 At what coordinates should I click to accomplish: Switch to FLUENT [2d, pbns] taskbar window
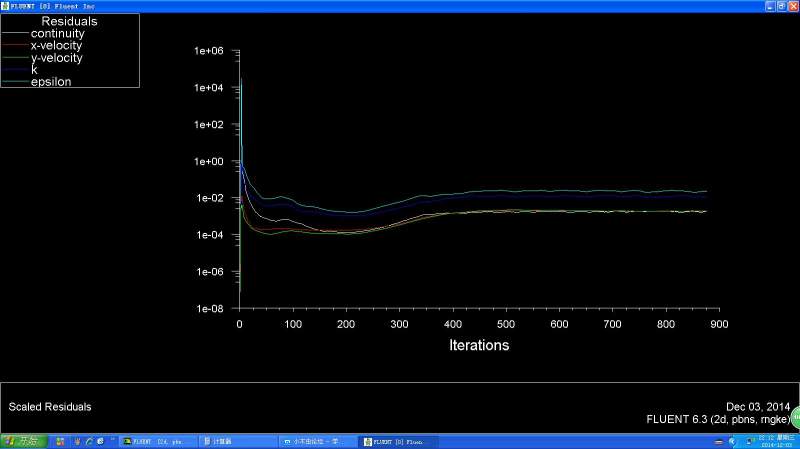[x=158, y=441]
